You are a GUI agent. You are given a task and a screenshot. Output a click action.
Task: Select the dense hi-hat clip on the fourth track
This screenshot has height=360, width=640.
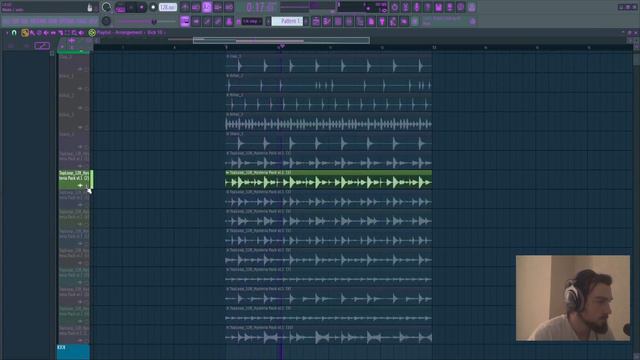click(329, 121)
